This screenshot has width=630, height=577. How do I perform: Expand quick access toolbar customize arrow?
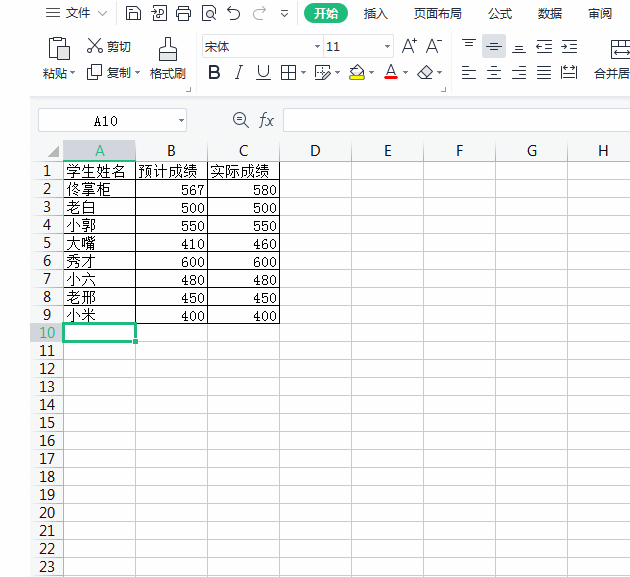coord(284,14)
